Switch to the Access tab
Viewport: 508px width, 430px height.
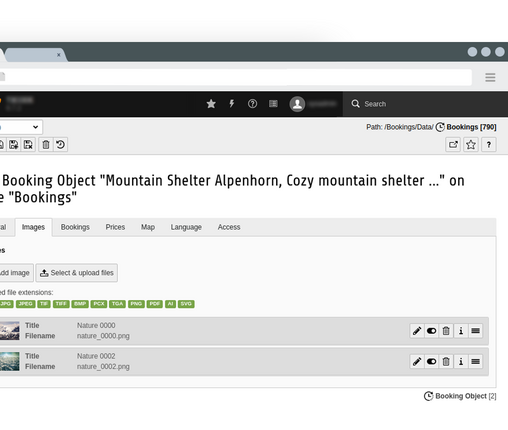point(229,227)
